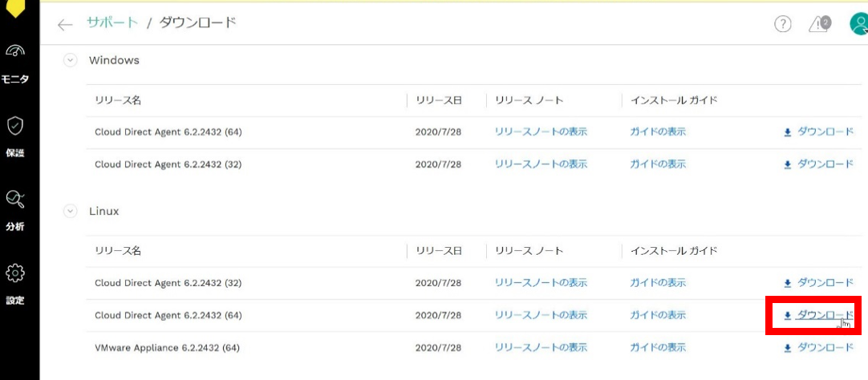
Task: Download Windows Cloud Direct Agent (32)
Action: 818,164
